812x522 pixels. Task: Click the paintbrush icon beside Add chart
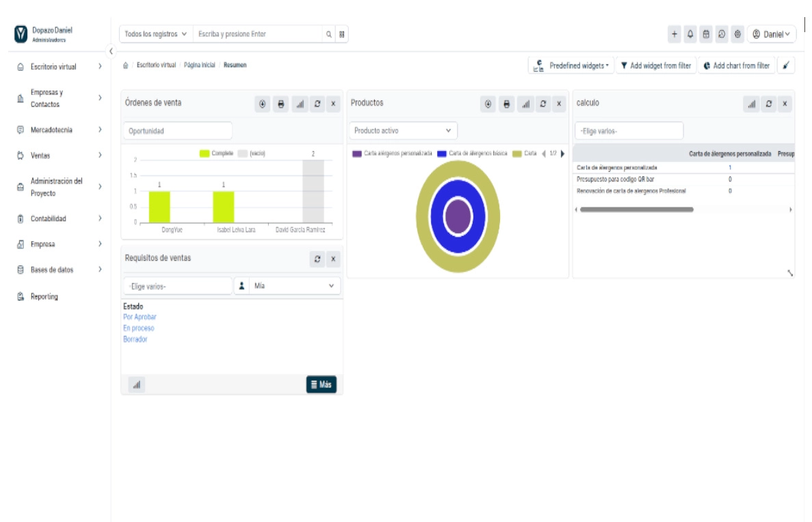point(787,66)
